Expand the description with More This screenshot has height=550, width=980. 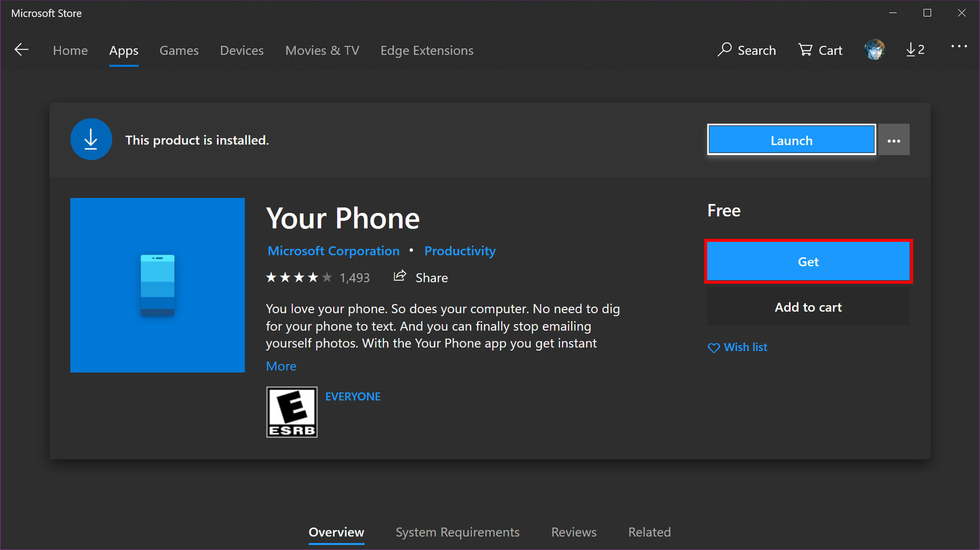(x=281, y=366)
